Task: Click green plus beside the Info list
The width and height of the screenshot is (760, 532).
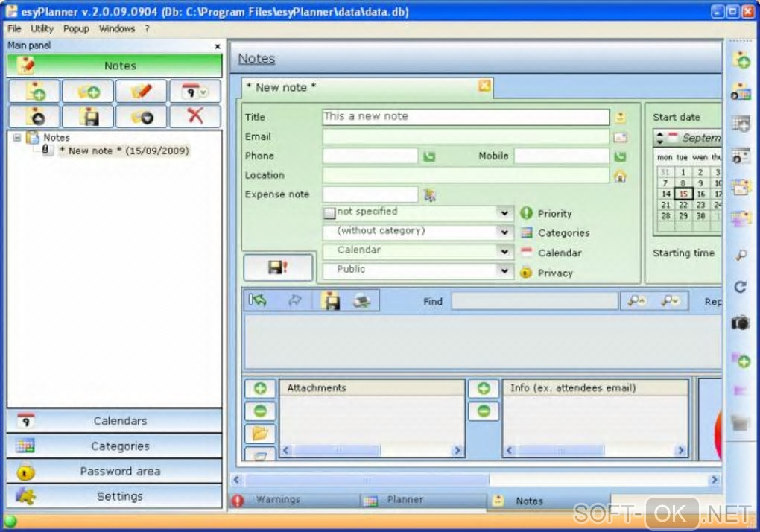Action: pyautogui.click(x=484, y=388)
